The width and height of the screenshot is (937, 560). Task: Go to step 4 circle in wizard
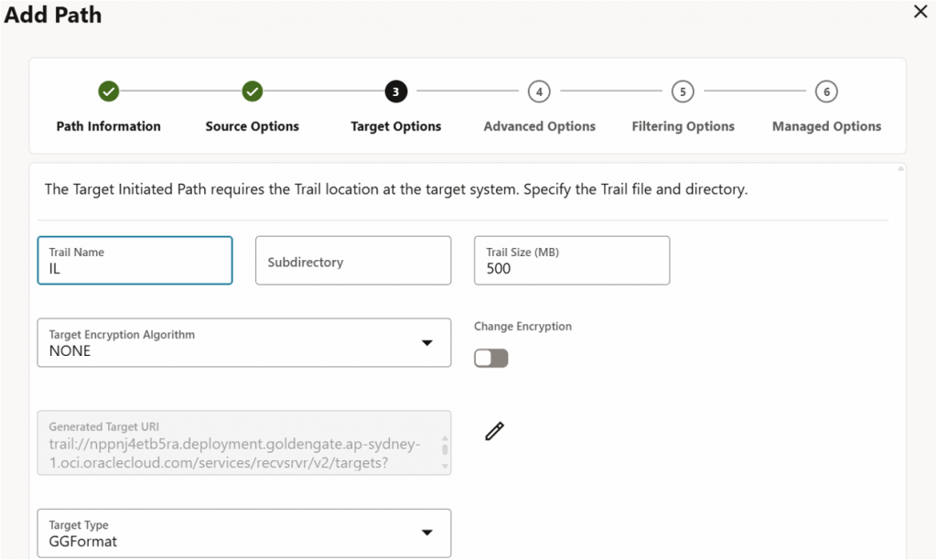click(x=539, y=92)
